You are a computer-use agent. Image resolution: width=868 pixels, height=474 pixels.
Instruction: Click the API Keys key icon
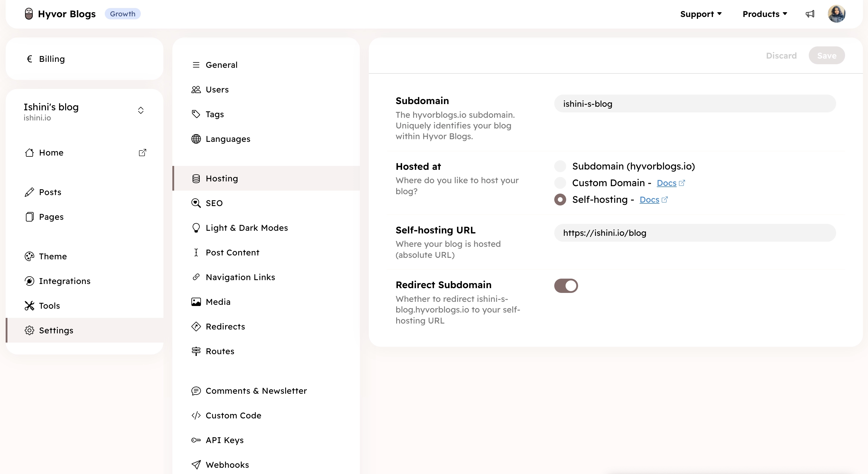coord(196,440)
